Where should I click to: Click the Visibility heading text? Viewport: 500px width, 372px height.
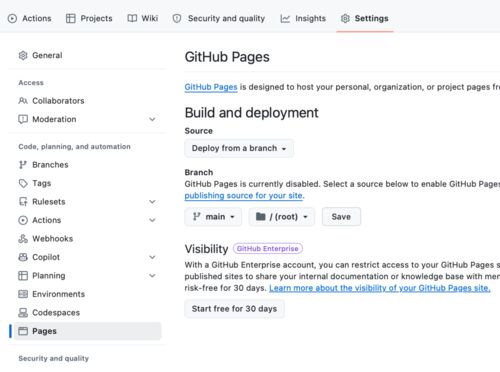coord(207,249)
